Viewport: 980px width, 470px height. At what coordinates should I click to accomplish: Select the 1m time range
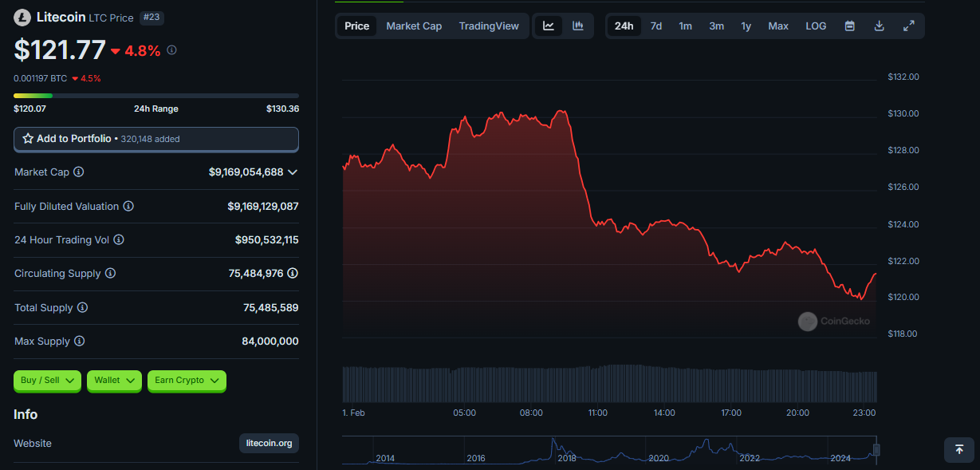(x=686, y=26)
